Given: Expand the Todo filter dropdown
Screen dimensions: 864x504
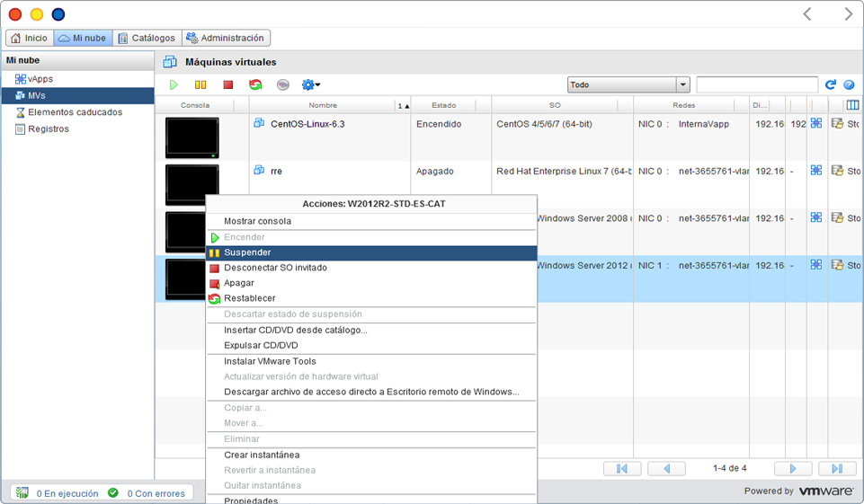Looking at the screenshot, I should point(683,84).
